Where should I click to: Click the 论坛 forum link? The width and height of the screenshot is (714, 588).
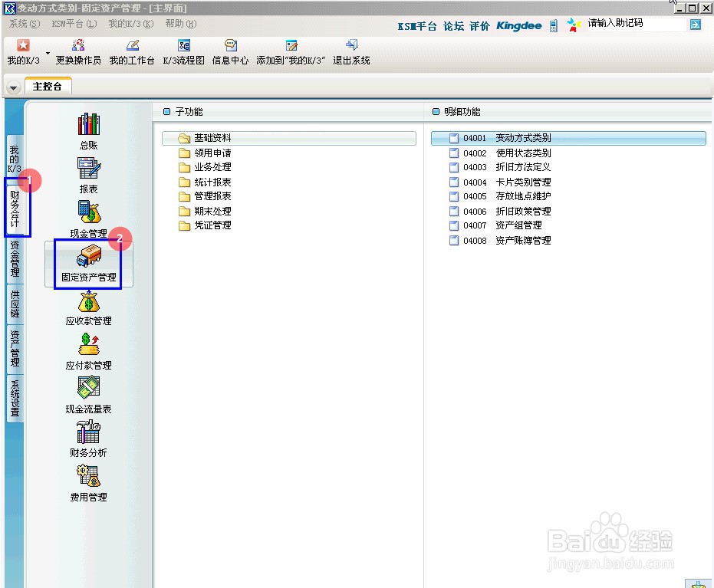point(453,26)
